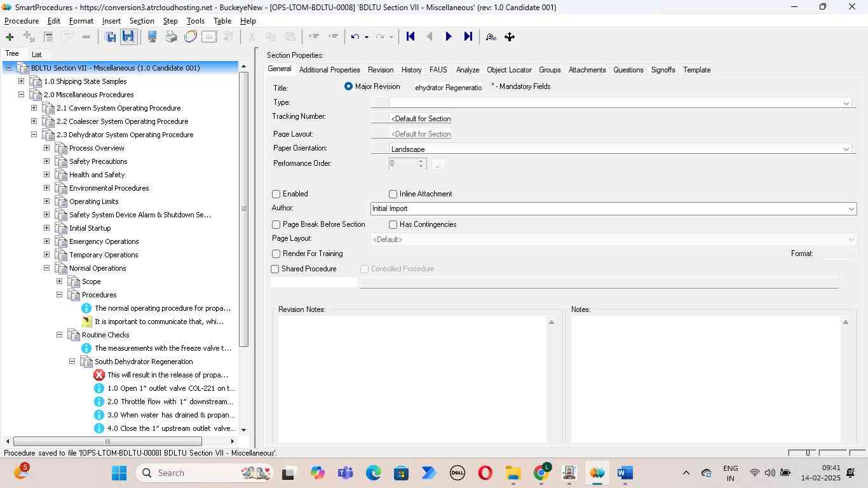Click in the Revision Notes text area
Viewport: 868px width, 488px height.
tap(412, 379)
